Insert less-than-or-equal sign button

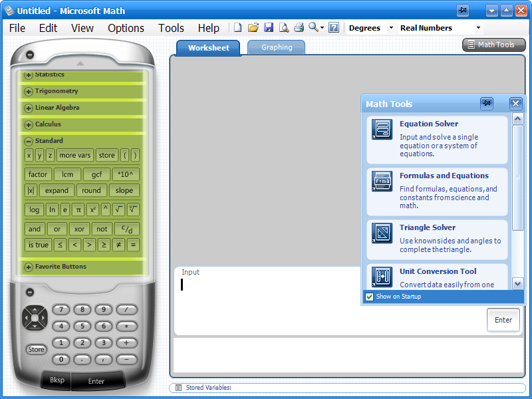point(60,245)
